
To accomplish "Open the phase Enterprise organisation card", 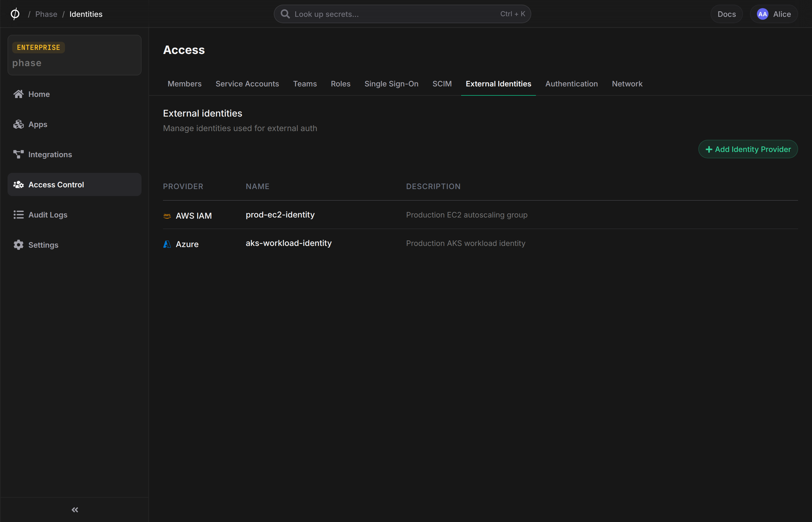I will coord(74,55).
